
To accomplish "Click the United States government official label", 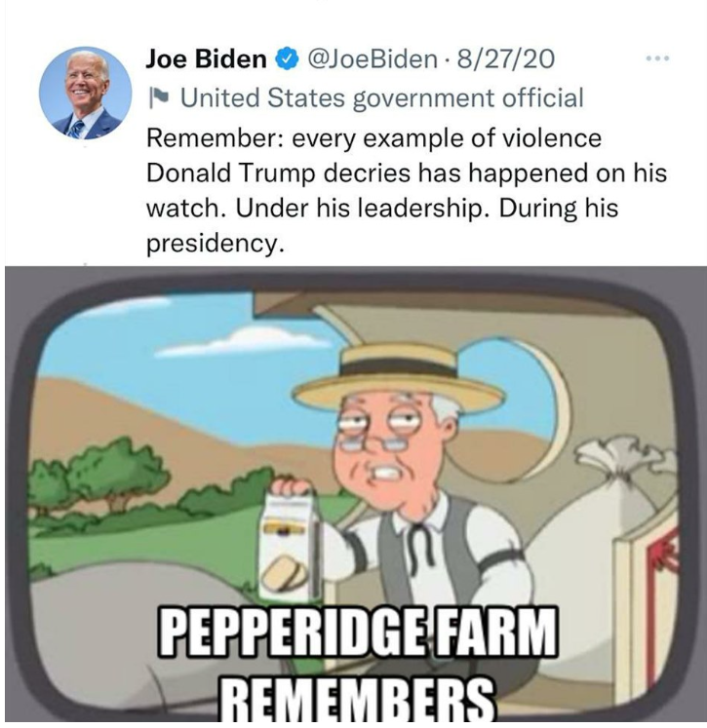I will pos(382,98).
